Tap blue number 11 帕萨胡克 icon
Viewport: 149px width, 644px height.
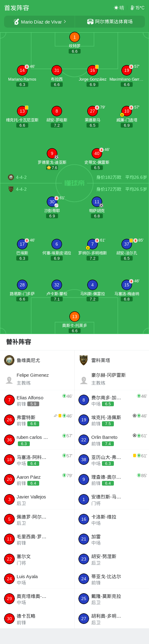(x=97, y=202)
